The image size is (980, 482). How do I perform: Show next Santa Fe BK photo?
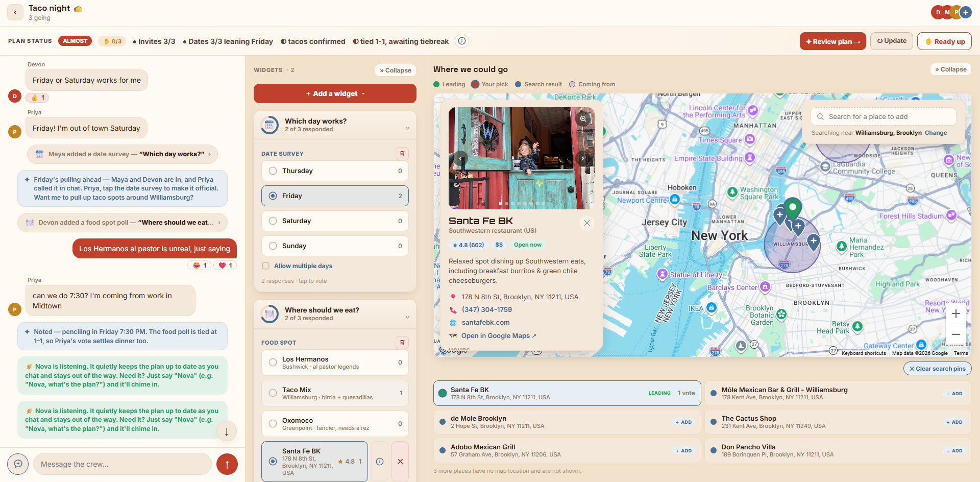pos(582,158)
